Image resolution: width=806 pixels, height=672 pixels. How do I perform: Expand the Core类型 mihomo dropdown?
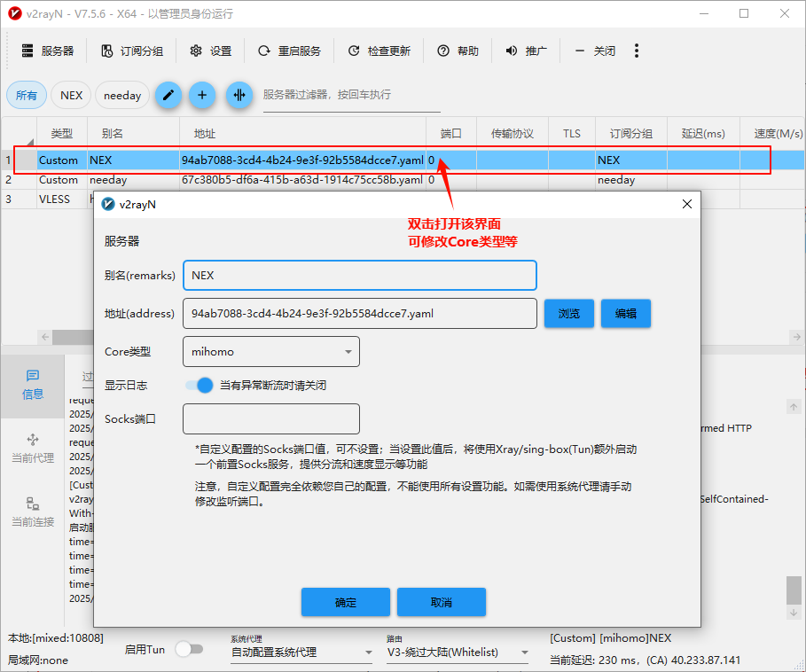coord(270,352)
